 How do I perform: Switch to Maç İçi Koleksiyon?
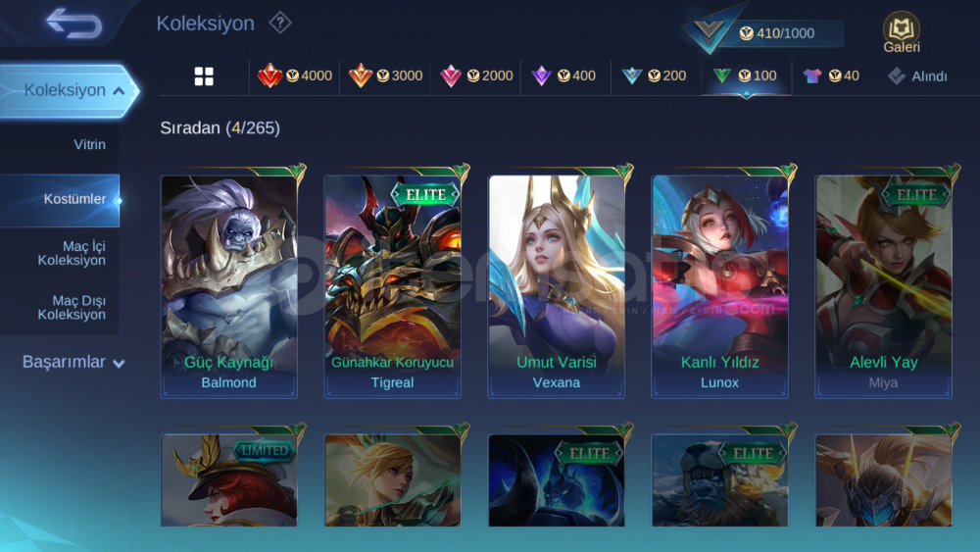(72, 253)
